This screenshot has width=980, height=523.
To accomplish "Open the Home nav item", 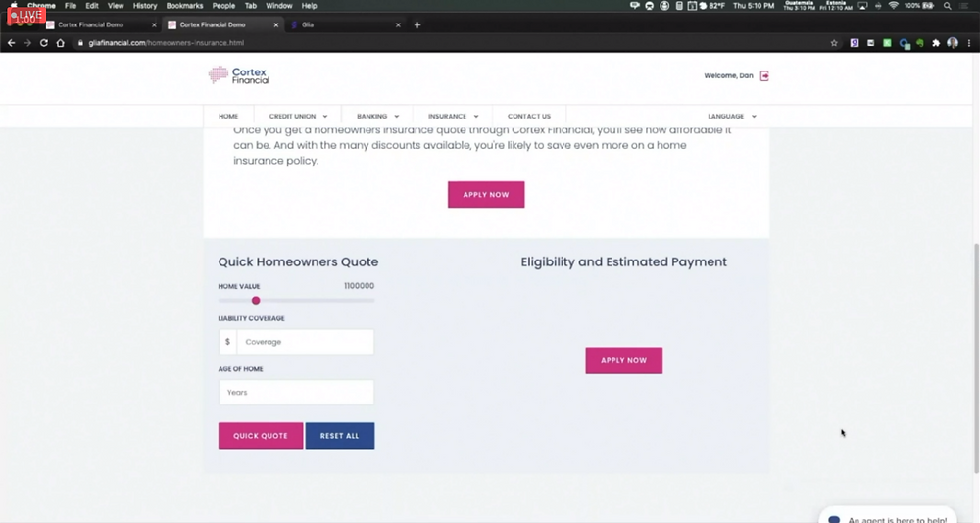I will pos(228,117).
